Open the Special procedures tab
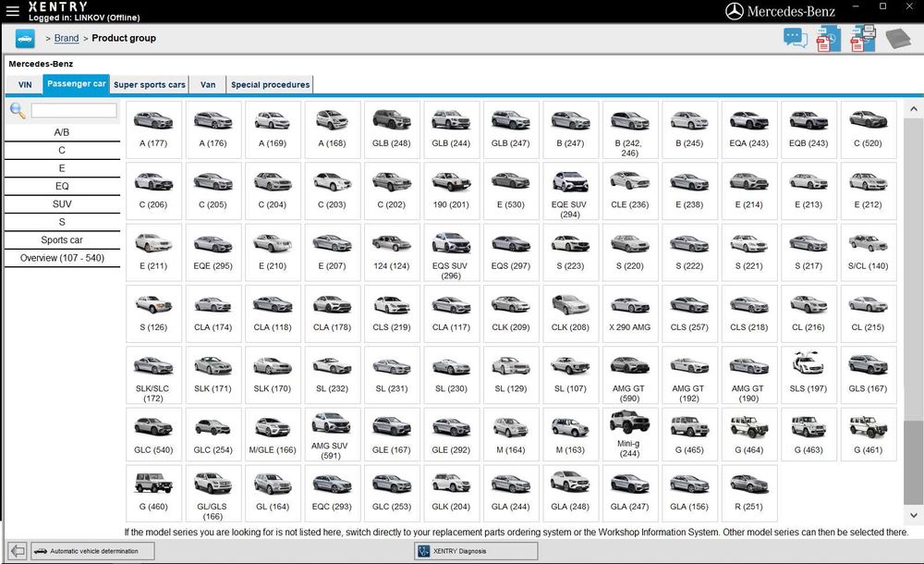This screenshot has width=924, height=564. (270, 85)
